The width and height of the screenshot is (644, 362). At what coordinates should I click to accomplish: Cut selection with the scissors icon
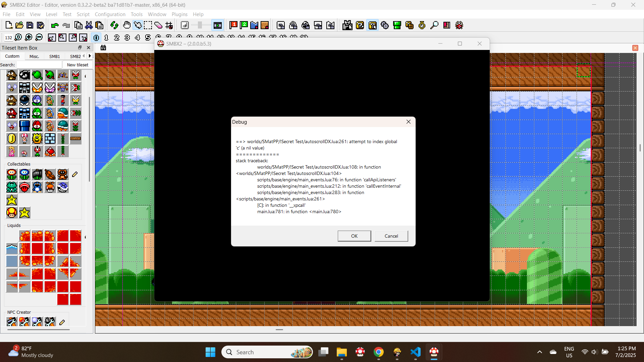click(x=89, y=25)
